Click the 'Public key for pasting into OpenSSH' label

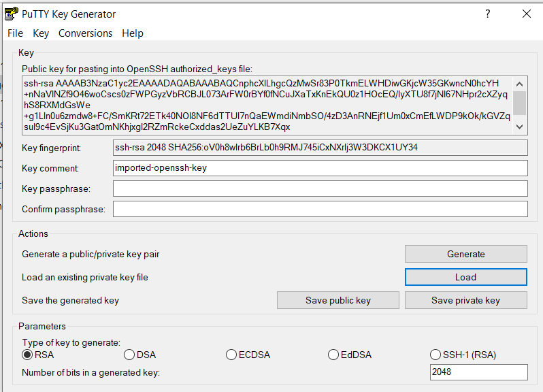[x=137, y=69]
